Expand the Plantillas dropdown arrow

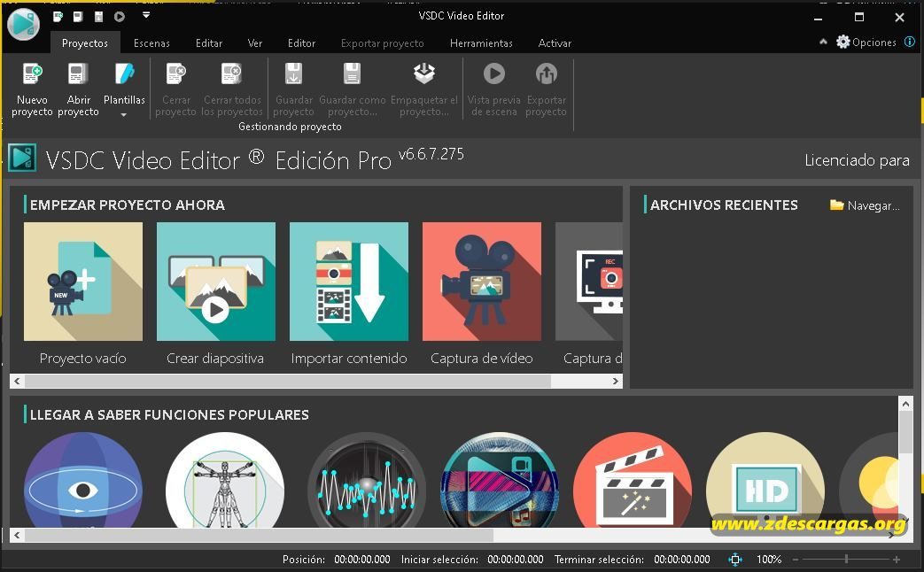pyautogui.click(x=124, y=115)
